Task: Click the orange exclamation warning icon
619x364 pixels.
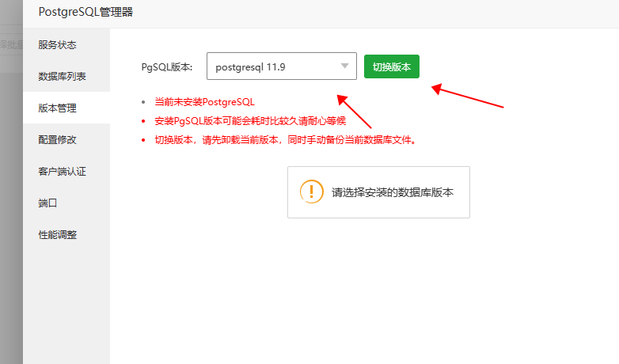Action: click(311, 191)
